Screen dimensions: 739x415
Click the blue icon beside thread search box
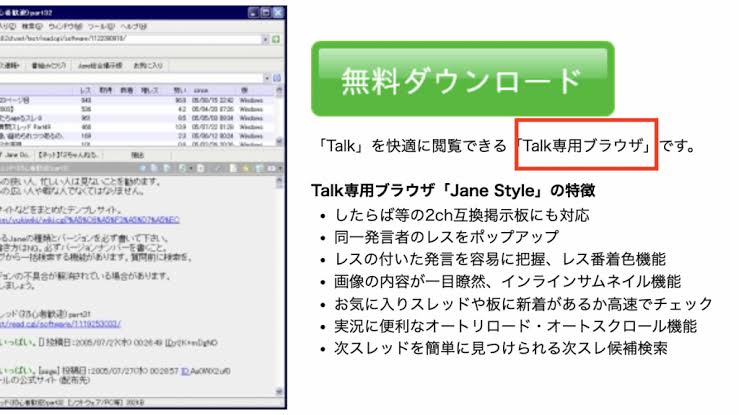(277, 78)
